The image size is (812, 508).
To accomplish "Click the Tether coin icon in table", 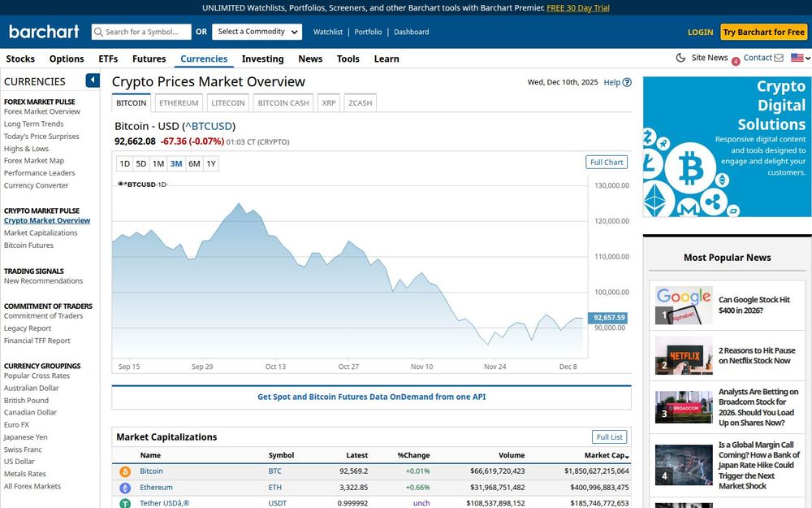I will (125, 503).
